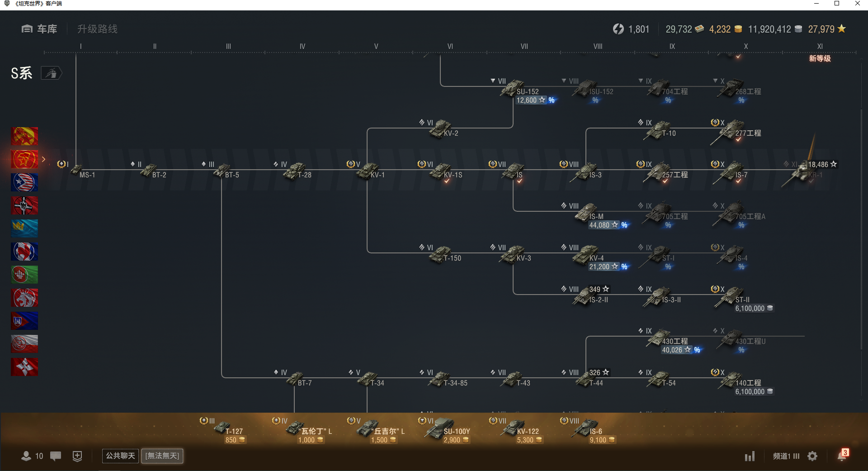Viewport: 868px width, 471px height.
Task: Select the USSR nation flag
Action: tap(24, 159)
